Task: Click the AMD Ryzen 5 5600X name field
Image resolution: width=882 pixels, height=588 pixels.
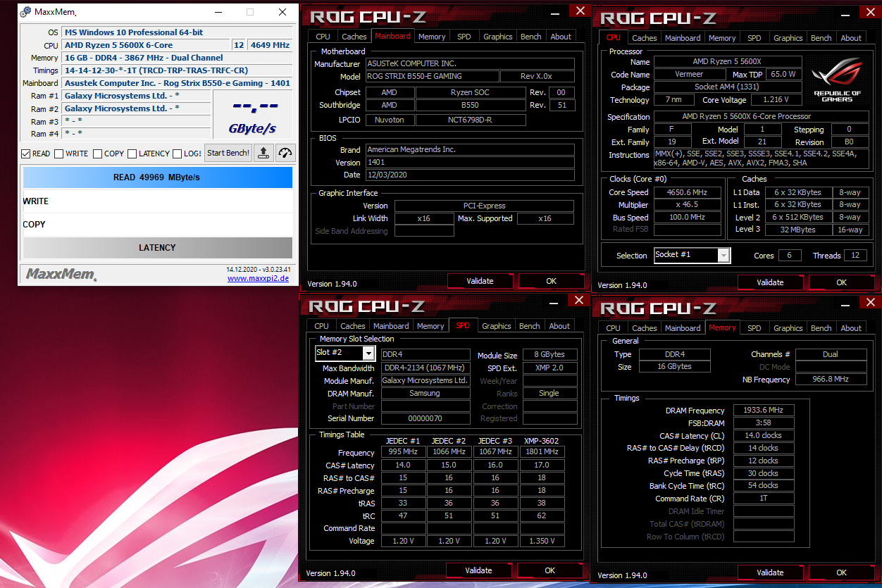Action: 728,62
